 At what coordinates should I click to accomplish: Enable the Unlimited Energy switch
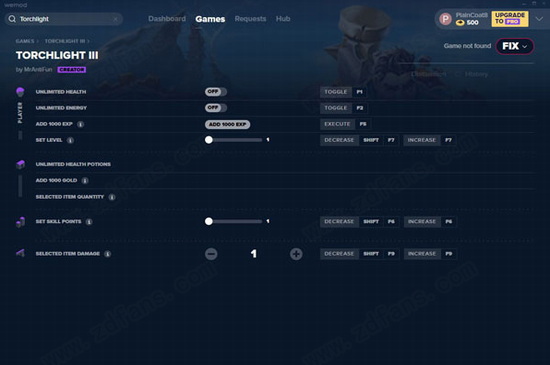coord(216,108)
